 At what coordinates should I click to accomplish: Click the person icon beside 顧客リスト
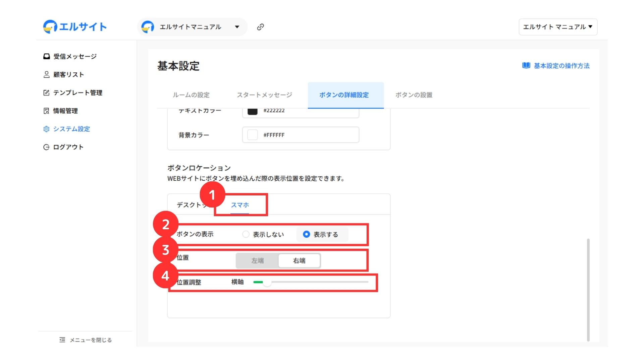[46, 74]
